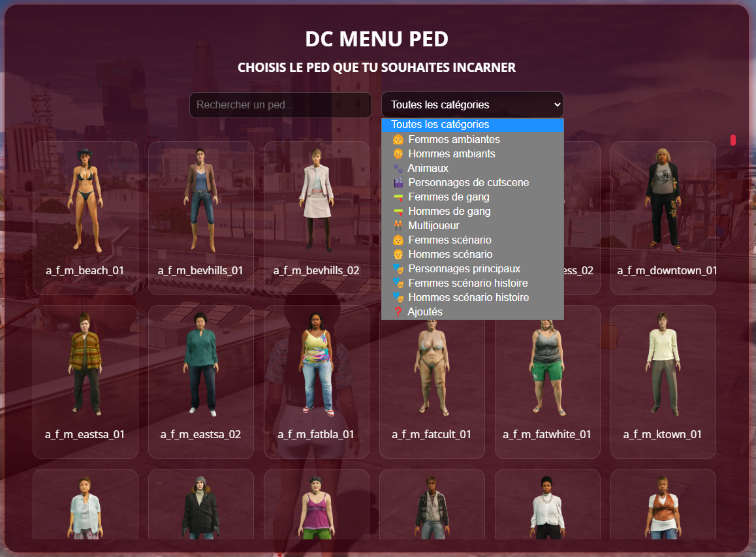Select Multijoueur category
The height and width of the screenshot is (557, 756).
[x=473, y=226]
